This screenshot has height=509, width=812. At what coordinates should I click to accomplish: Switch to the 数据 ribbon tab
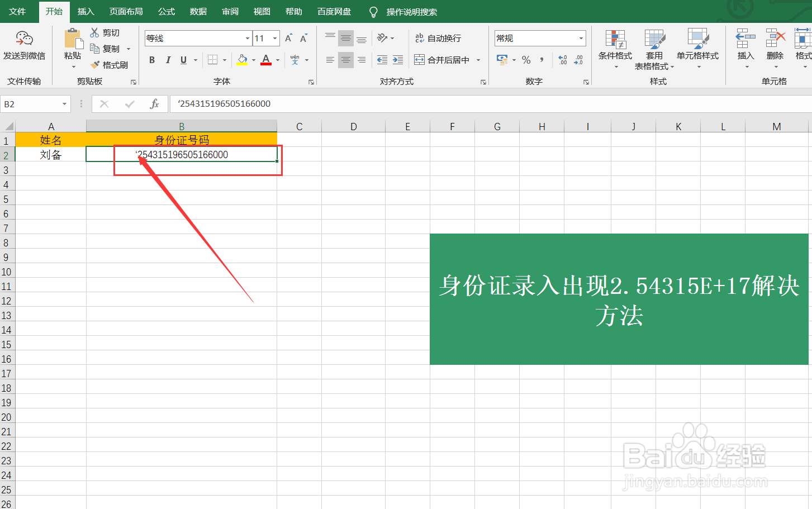(197, 11)
